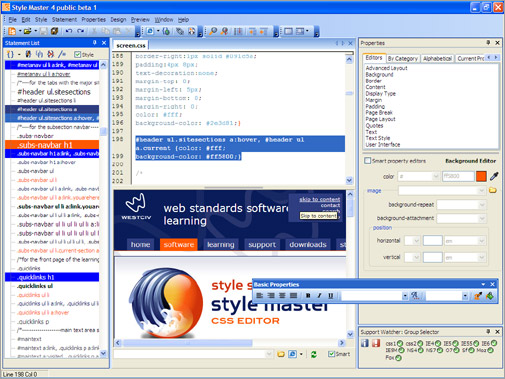The height and width of the screenshot is (379, 505).
Task: Click the save disk icon in toolbar
Action: 43,31
